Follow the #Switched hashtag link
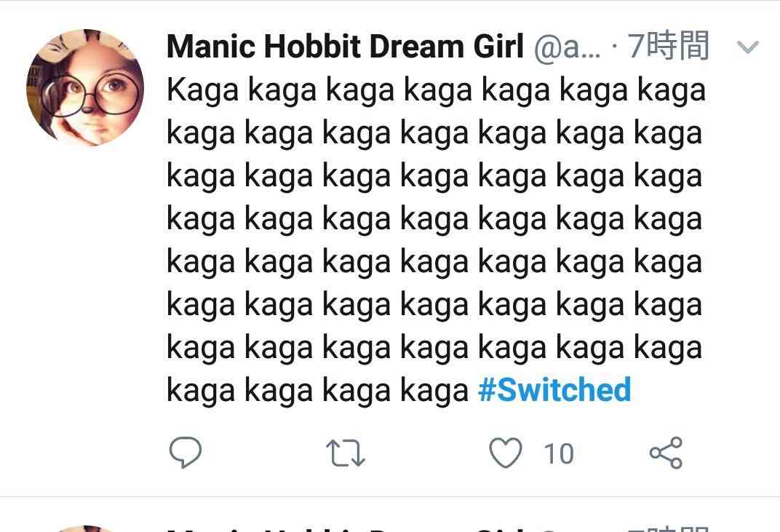780x532 pixels. 554,390
